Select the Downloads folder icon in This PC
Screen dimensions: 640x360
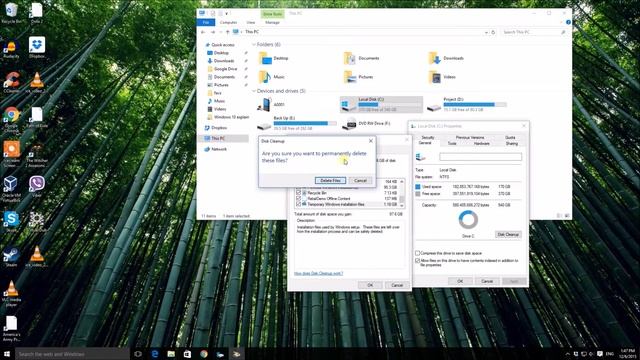click(x=434, y=58)
